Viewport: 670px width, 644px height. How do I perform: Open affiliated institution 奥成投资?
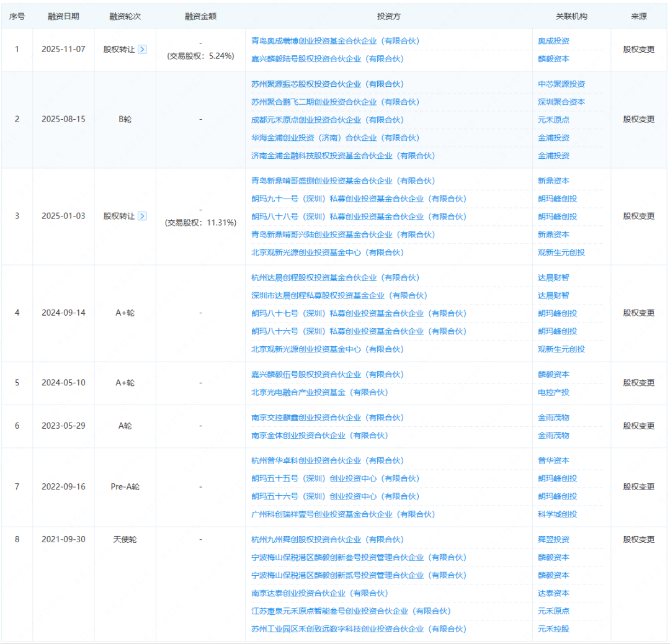[x=553, y=41]
